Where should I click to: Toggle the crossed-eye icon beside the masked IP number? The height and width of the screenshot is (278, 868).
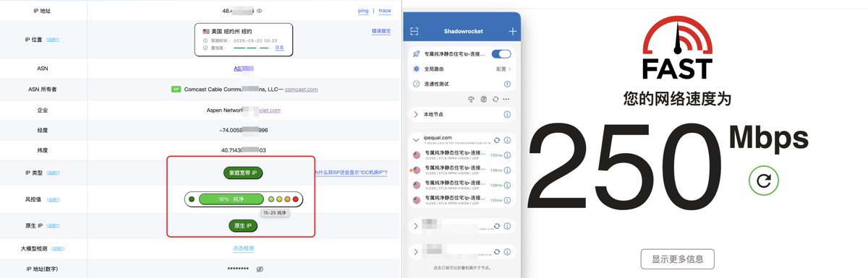(260, 269)
